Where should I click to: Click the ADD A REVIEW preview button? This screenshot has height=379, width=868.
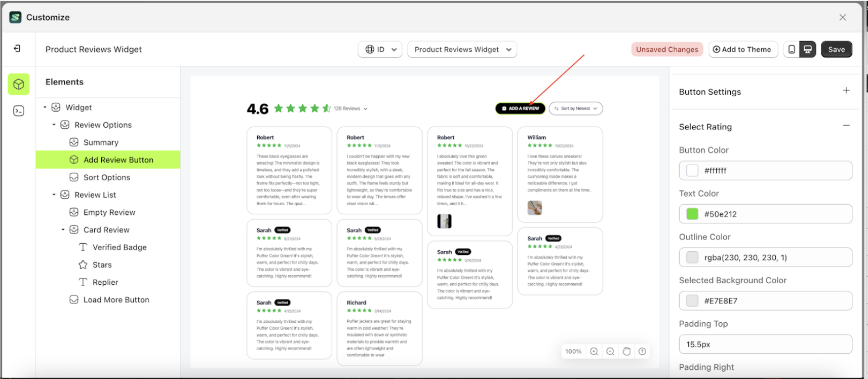(x=520, y=108)
